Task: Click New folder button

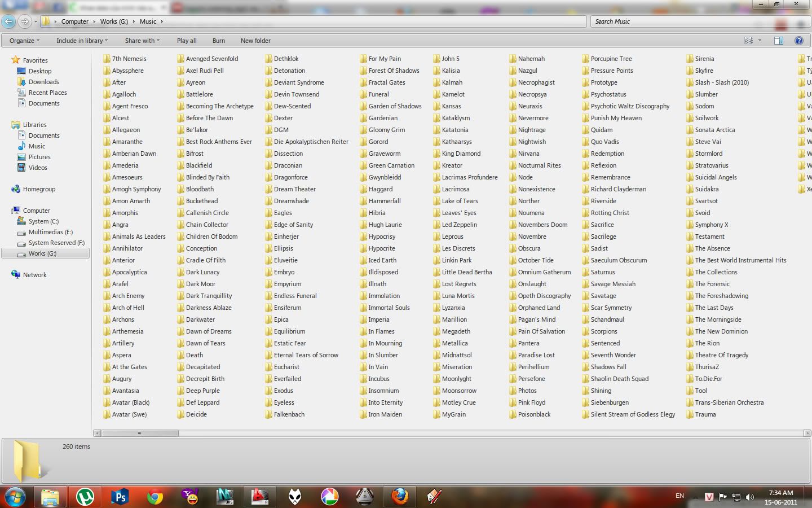Action: pyautogui.click(x=255, y=41)
